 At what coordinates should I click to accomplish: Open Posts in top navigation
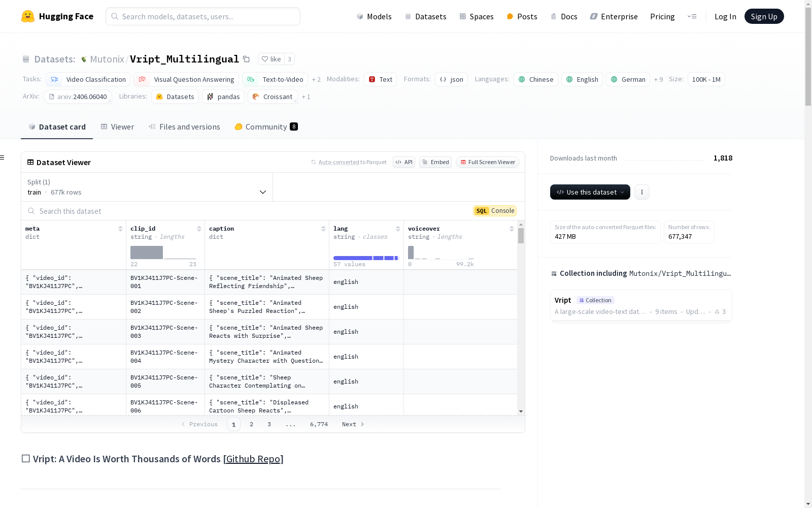click(x=522, y=16)
